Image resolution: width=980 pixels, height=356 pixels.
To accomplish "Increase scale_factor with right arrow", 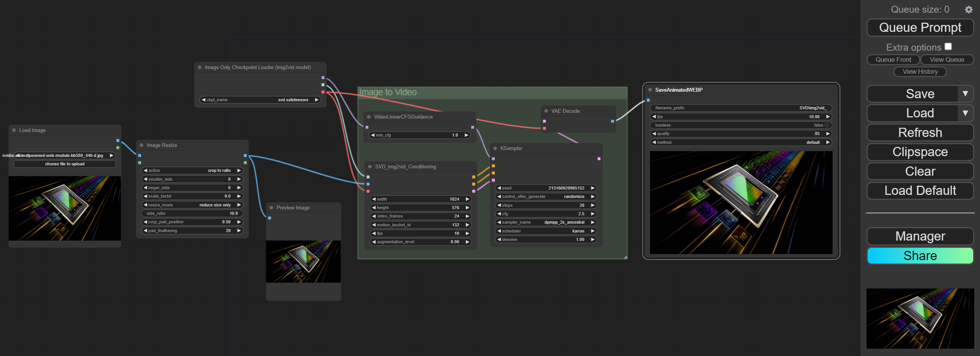I will coord(239,196).
